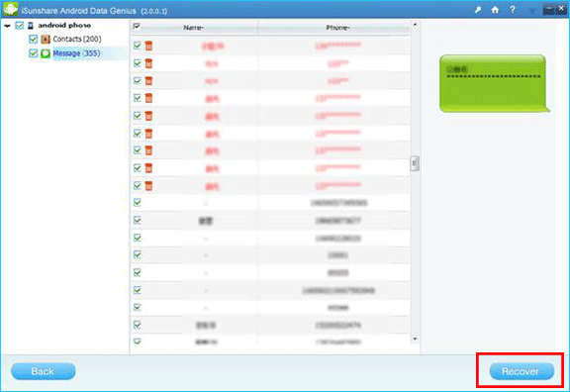Toggle the select-all checkbox in table header
This screenshot has height=392, width=570.
click(137, 26)
